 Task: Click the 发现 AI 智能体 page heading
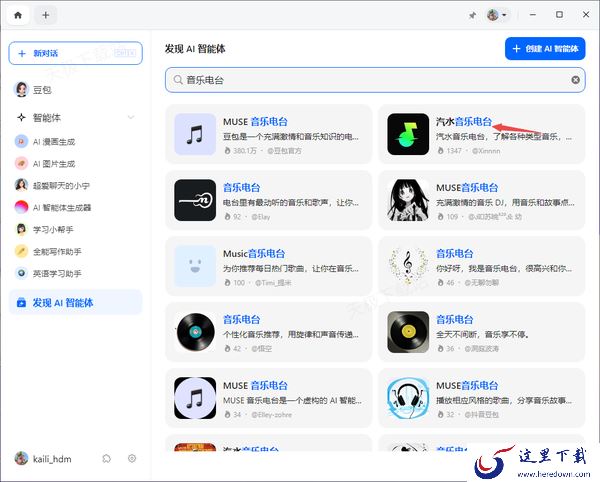coord(195,49)
